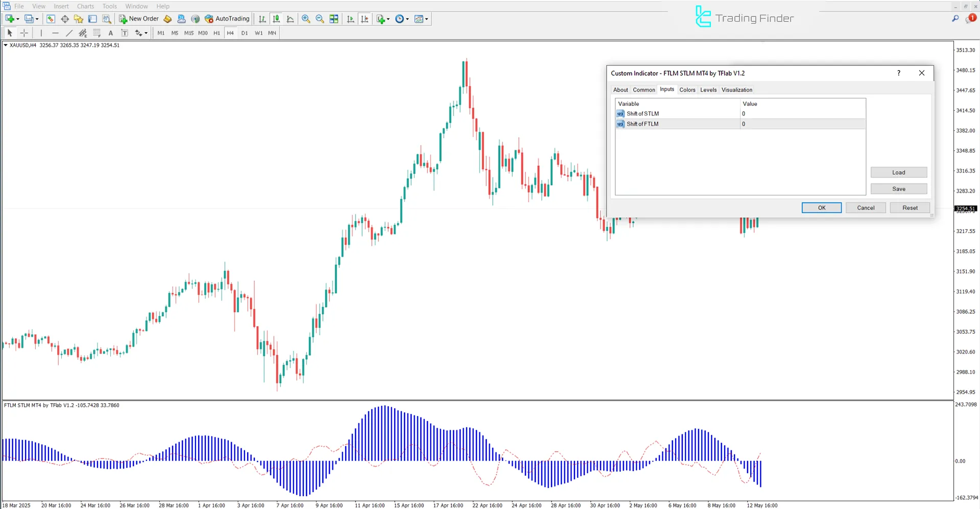This screenshot has width=980, height=509.
Task: Toggle auto scroll for the chart
Action: (351, 19)
